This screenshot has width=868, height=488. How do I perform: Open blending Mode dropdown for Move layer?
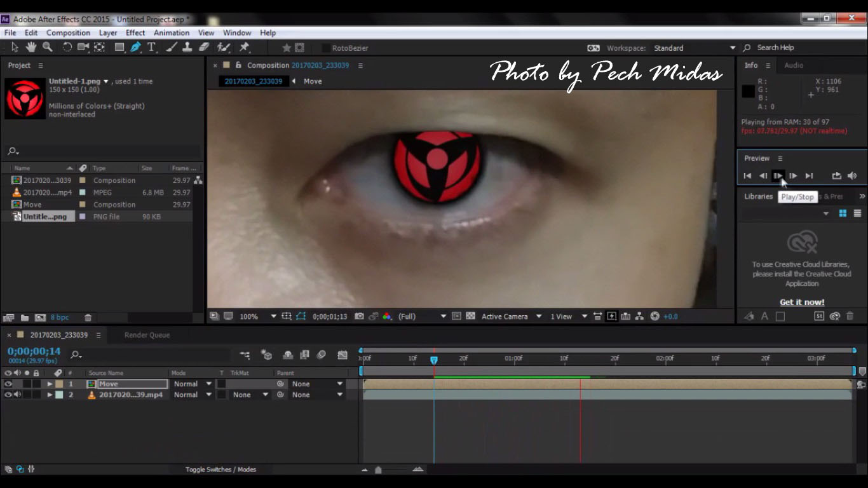tap(193, 384)
